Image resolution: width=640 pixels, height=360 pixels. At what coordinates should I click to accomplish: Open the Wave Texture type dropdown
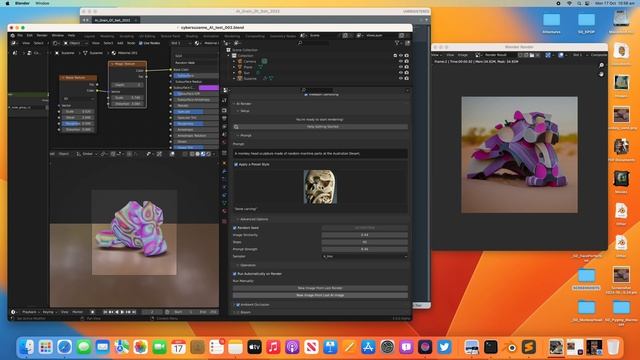78,98
